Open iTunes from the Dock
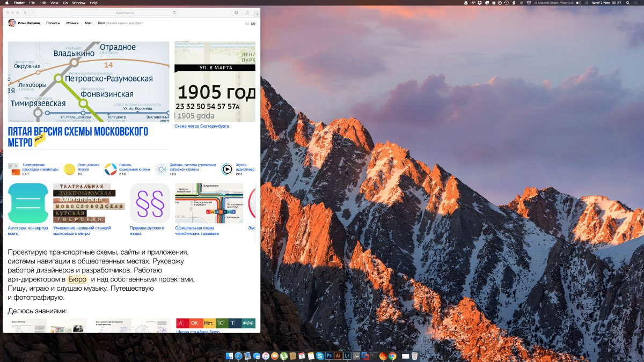The width and height of the screenshot is (644, 362). 266,356
